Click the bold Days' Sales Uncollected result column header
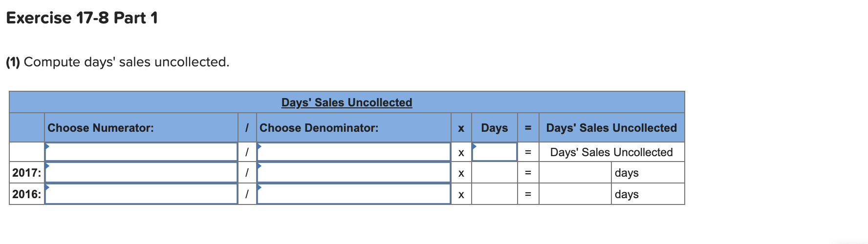Screen dimensions: 868x244 (x=611, y=128)
